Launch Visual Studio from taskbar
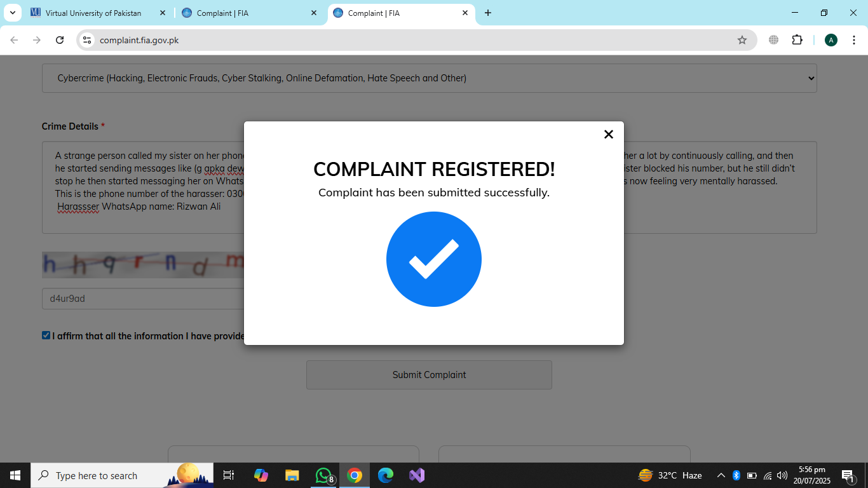 point(417,475)
